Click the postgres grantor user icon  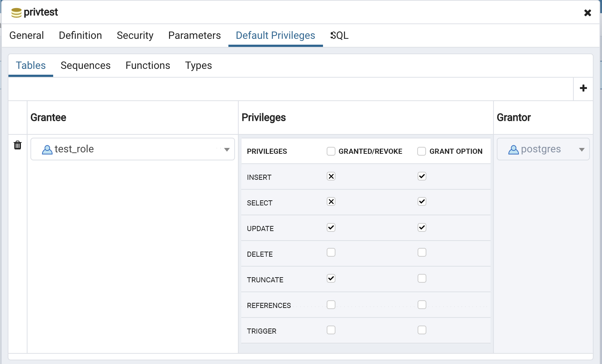(x=513, y=149)
